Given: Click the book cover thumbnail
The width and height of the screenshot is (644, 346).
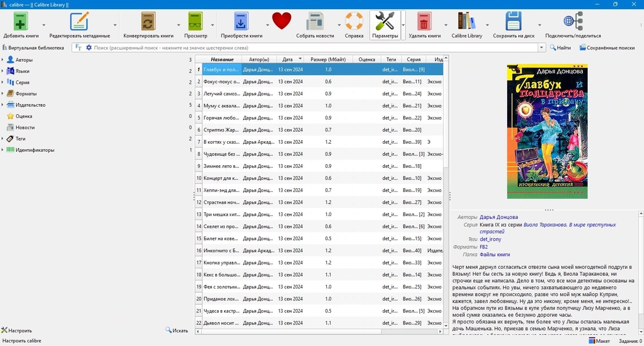Looking at the screenshot, I should pyautogui.click(x=547, y=131).
